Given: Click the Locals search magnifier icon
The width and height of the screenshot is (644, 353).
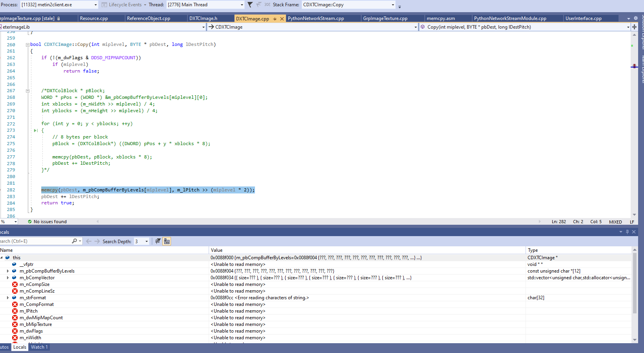Looking at the screenshot, I should (74, 241).
